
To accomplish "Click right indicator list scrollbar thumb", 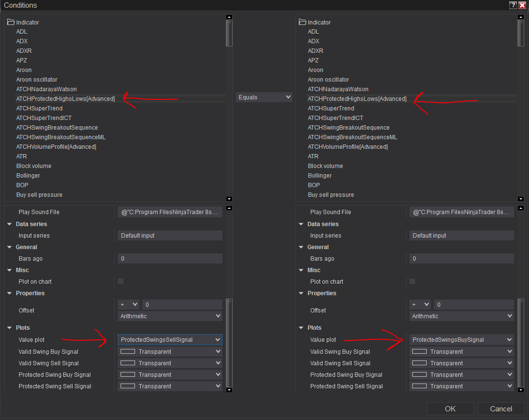I will [x=520, y=33].
